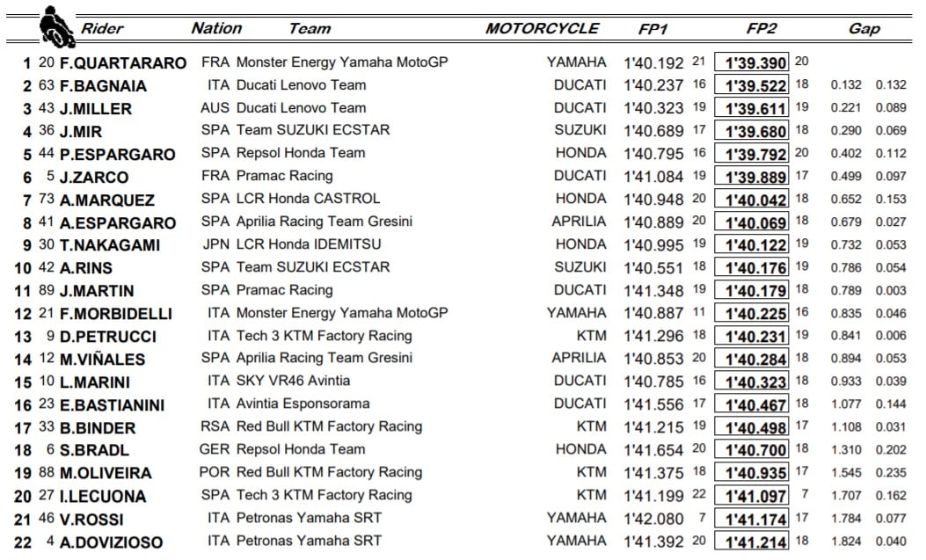Image resolution: width=926 pixels, height=560 pixels.
Task: Select the boxed FP2 time 1'39.390
Action: (753, 62)
